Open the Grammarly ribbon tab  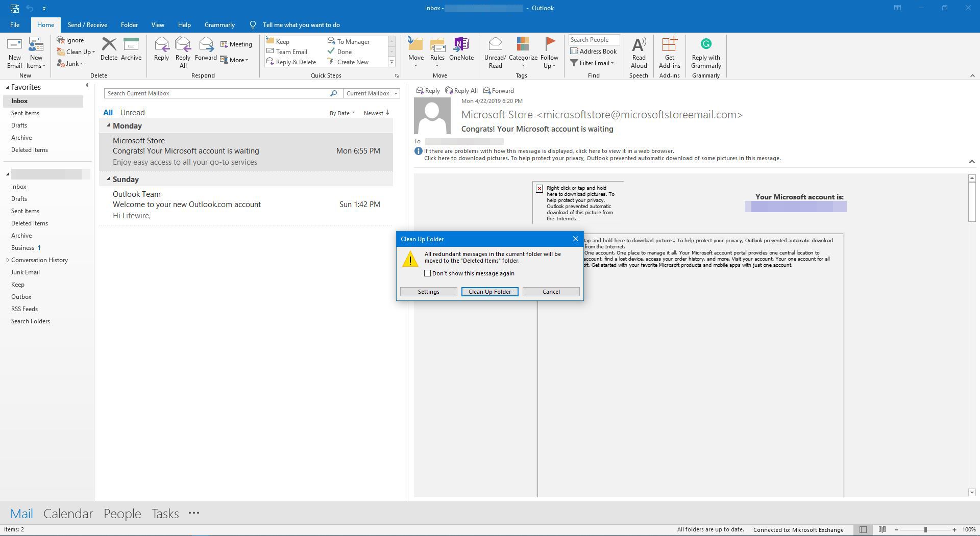click(x=219, y=24)
